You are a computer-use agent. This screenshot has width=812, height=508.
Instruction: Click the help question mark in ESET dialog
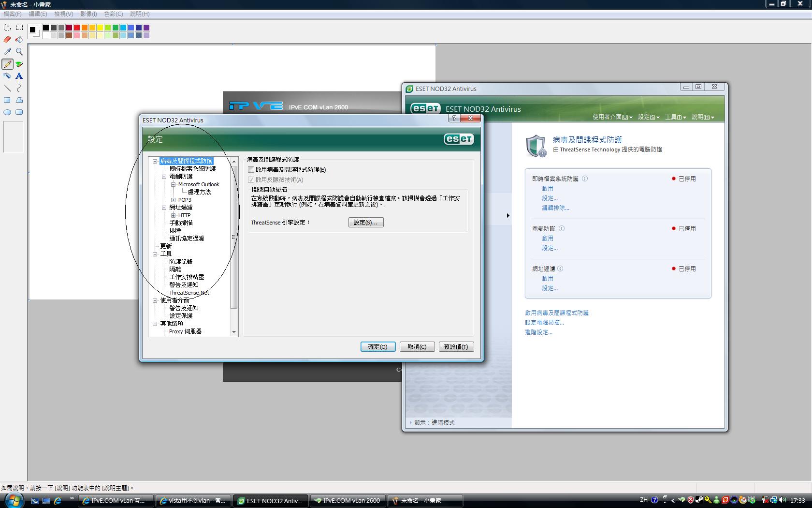454,119
